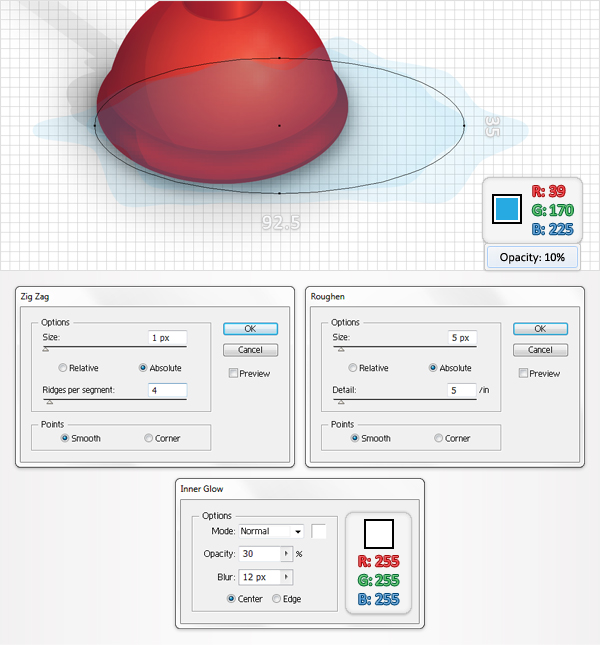Click the Ridges per segment slider handle
The image size is (600, 645).
50,402
